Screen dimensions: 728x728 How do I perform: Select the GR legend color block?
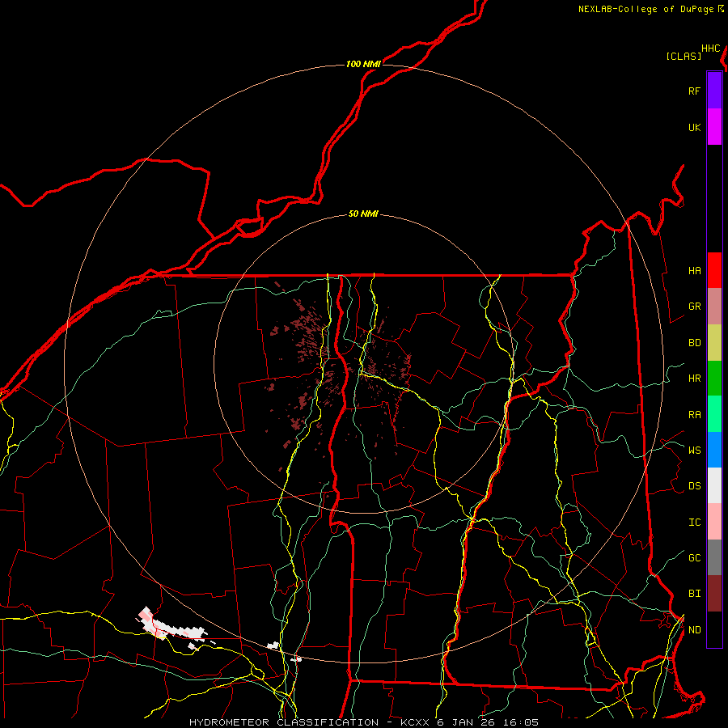(x=714, y=306)
